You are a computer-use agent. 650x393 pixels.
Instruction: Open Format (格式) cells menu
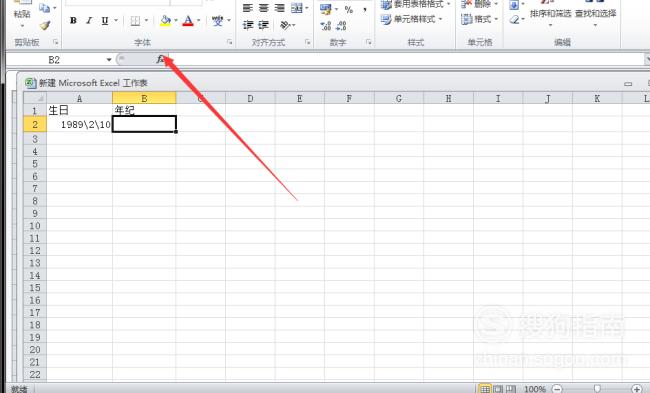(x=479, y=19)
